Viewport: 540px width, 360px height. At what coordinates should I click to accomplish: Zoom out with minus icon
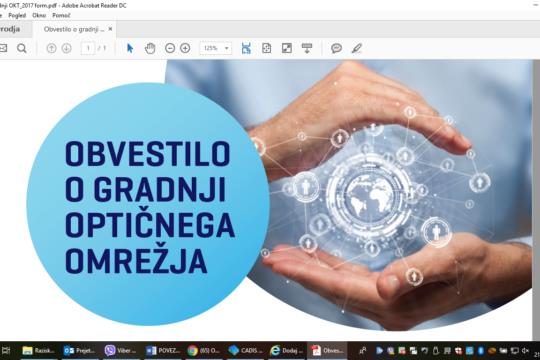pos(170,48)
